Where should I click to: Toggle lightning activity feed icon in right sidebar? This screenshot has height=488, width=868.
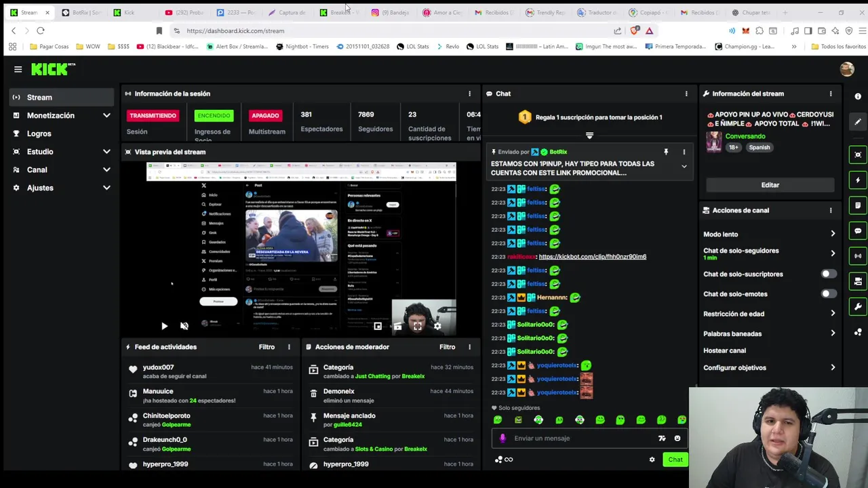pyautogui.click(x=858, y=180)
